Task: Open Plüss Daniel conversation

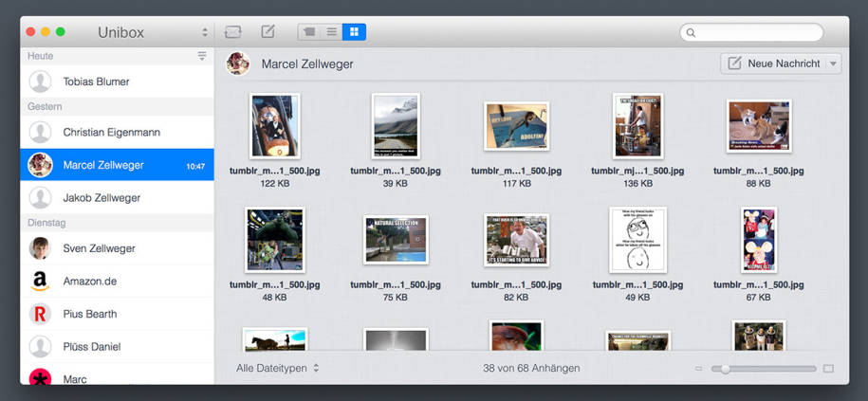Action: pos(117,346)
